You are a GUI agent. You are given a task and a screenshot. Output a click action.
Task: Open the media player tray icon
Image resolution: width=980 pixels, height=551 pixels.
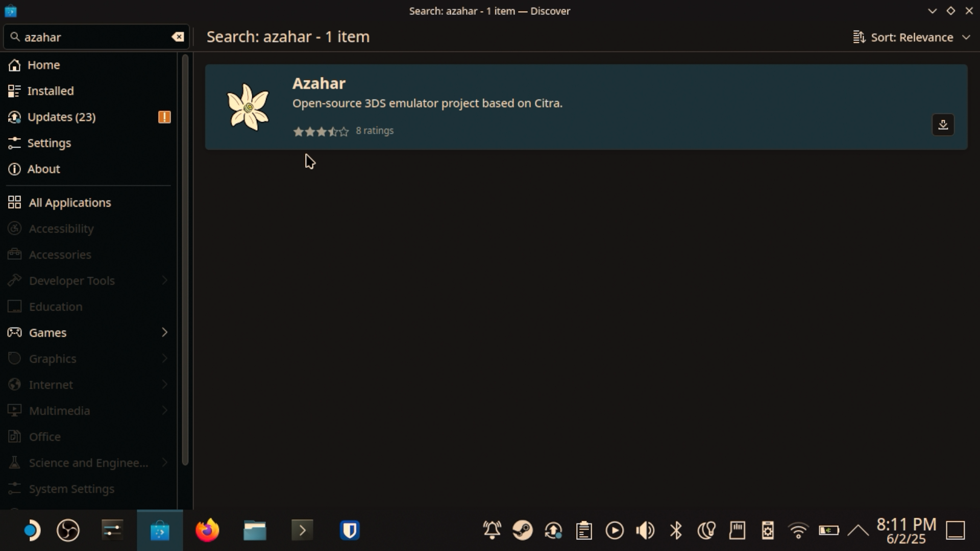615,531
